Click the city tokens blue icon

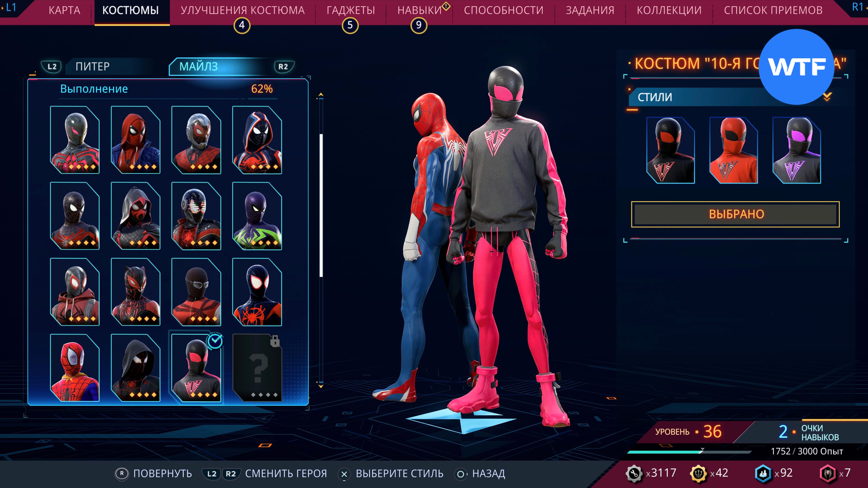pos(763,473)
